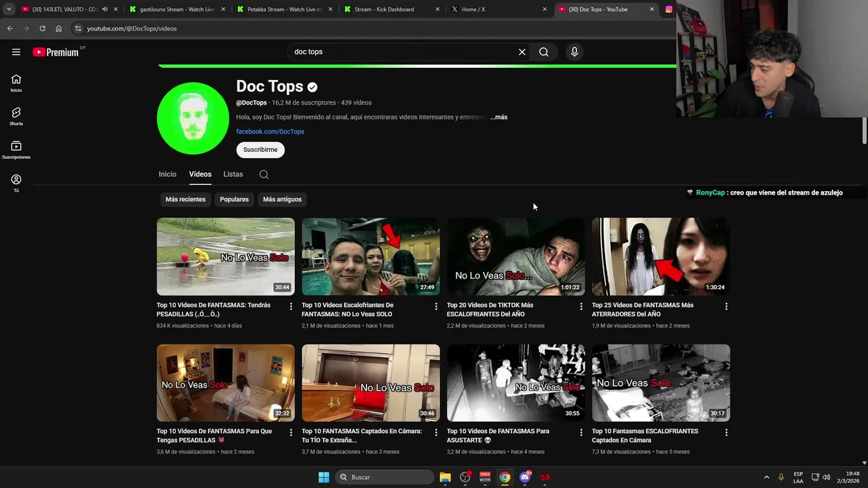
Task: Click the Doc Tops channel avatar
Action: click(x=193, y=118)
